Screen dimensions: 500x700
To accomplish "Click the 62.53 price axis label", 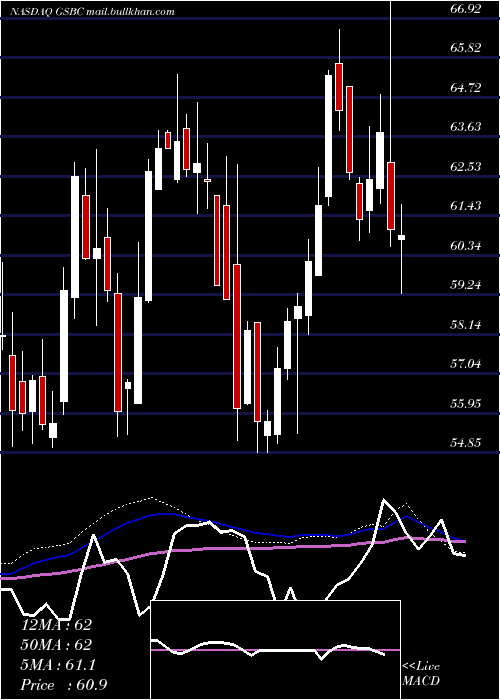I will [466, 167].
